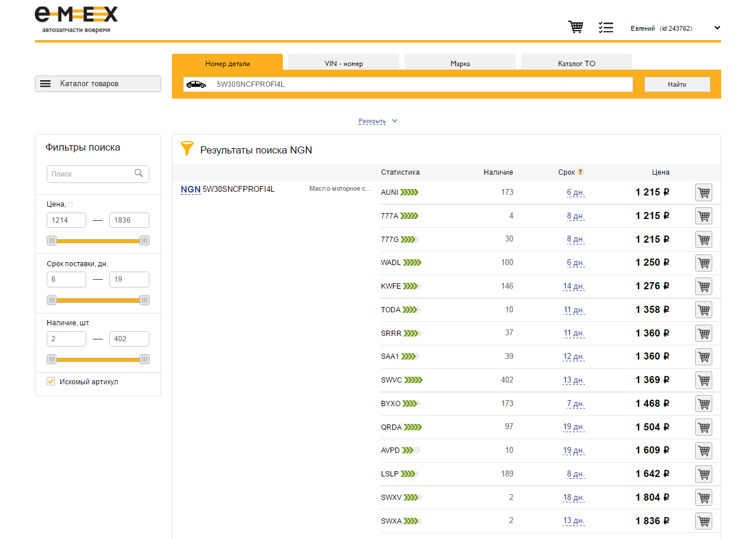Add the 777A offer to cart

703,216
